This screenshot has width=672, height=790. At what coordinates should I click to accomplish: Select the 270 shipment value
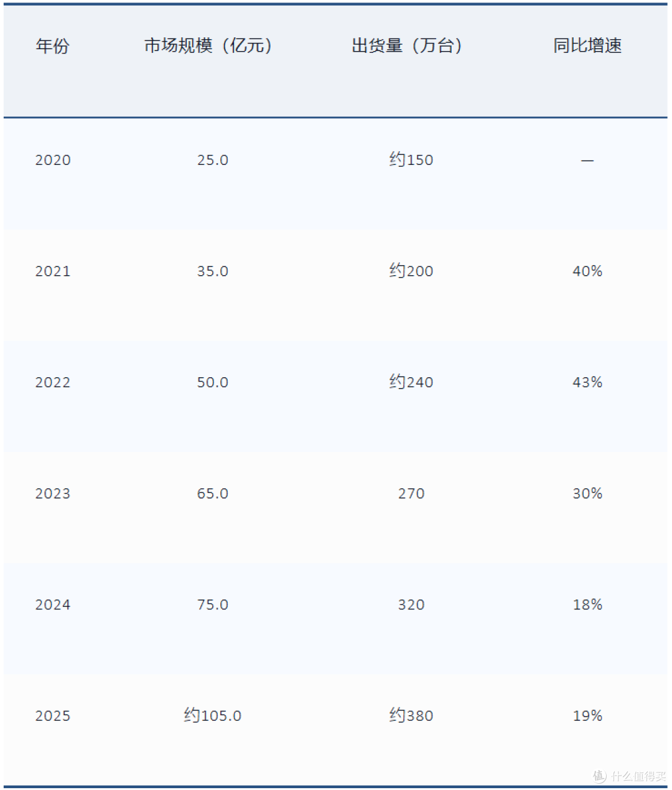411,494
